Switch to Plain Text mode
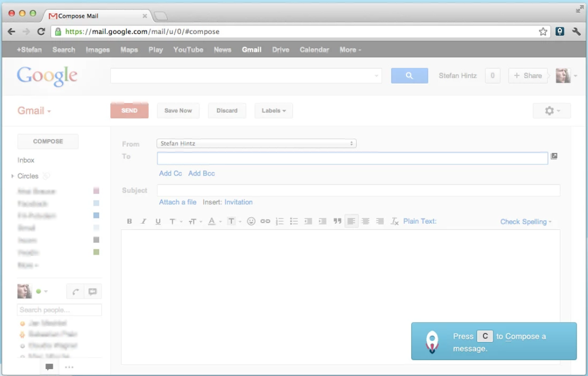This screenshot has width=588, height=376. [420, 221]
